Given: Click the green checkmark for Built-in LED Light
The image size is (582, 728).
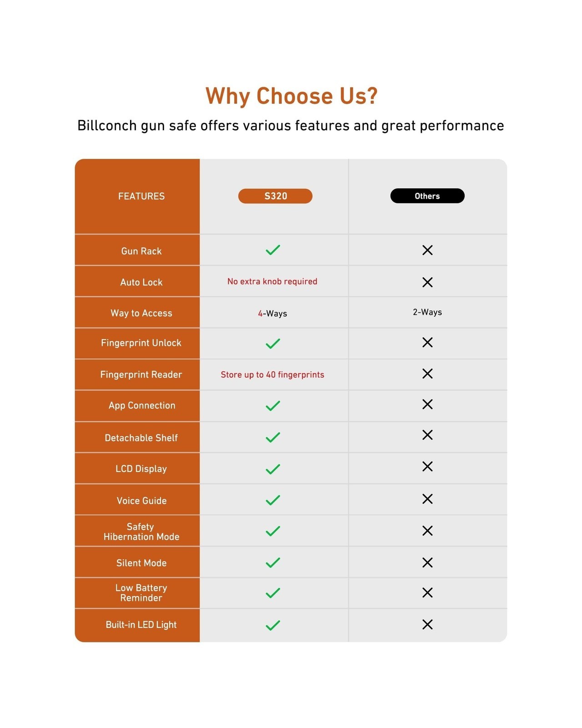Looking at the screenshot, I should (273, 625).
